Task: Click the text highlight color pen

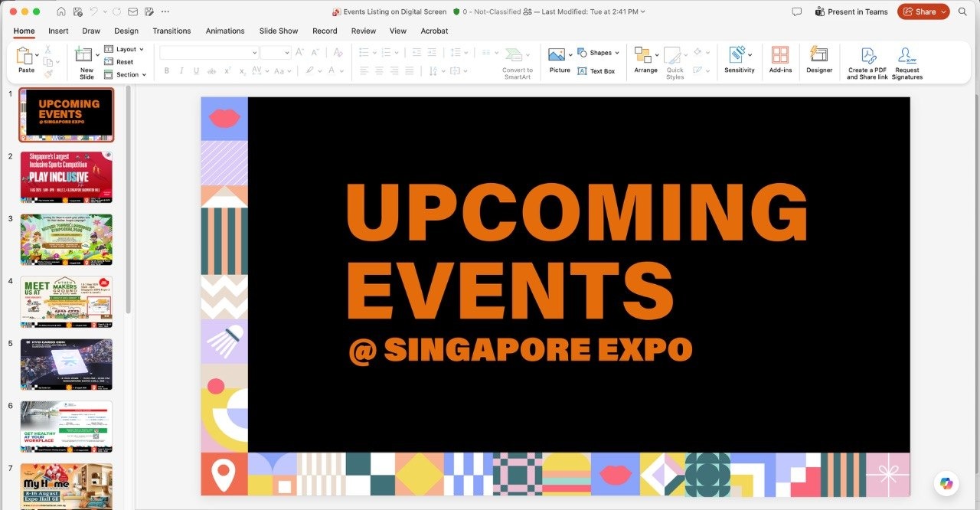Action: click(310, 70)
